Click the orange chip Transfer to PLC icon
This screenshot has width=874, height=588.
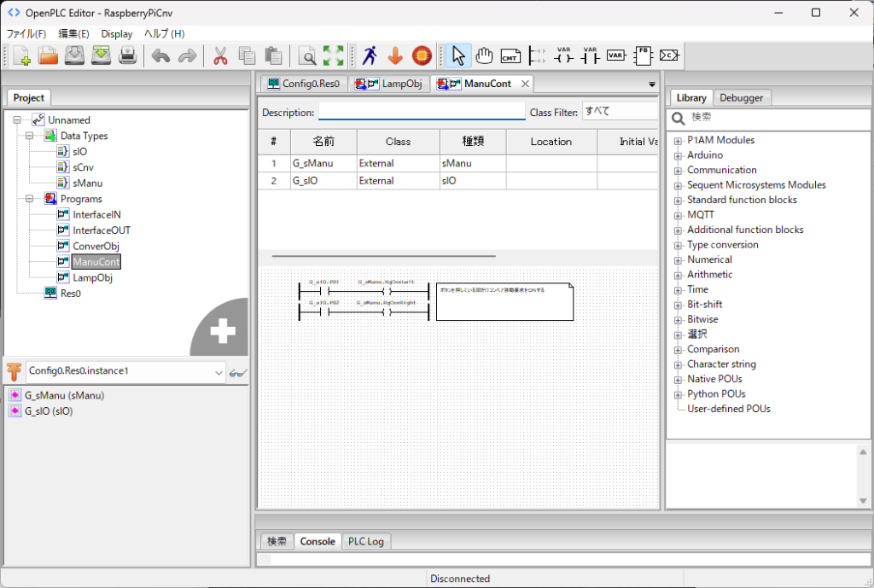(422, 55)
